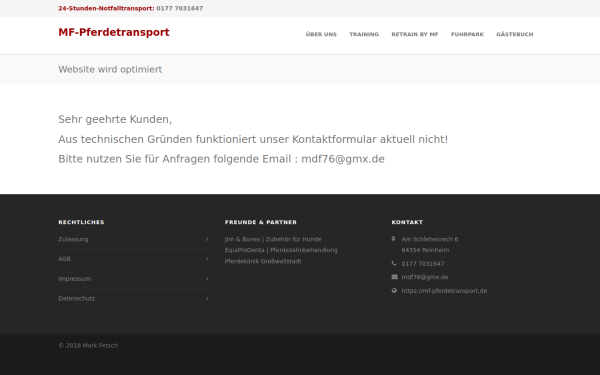Open the Training menu item
This screenshot has width=600, height=375.
point(364,34)
